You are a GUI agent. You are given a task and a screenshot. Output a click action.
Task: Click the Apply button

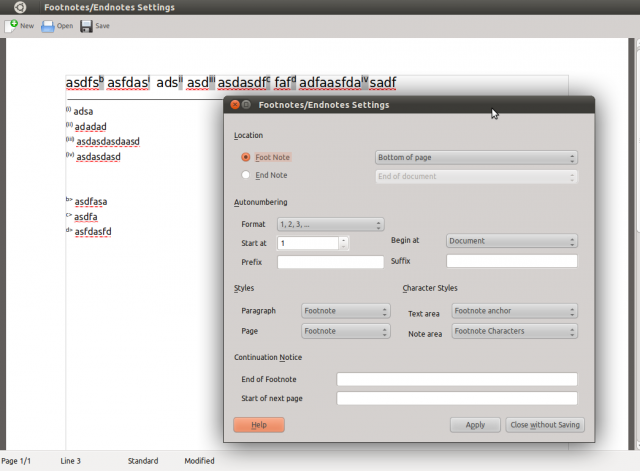point(475,424)
